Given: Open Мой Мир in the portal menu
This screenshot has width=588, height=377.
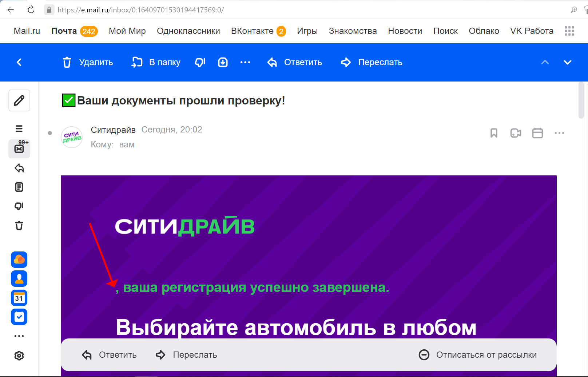Looking at the screenshot, I should (x=127, y=31).
